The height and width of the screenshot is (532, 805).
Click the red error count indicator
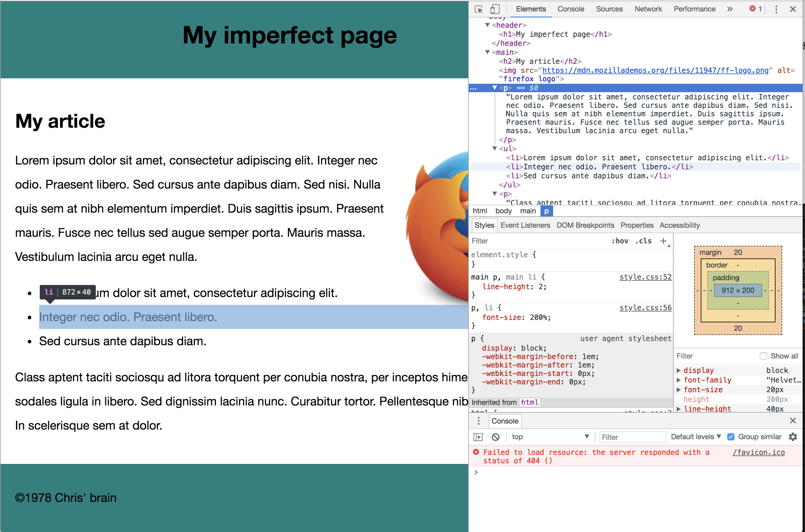[x=756, y=9]
